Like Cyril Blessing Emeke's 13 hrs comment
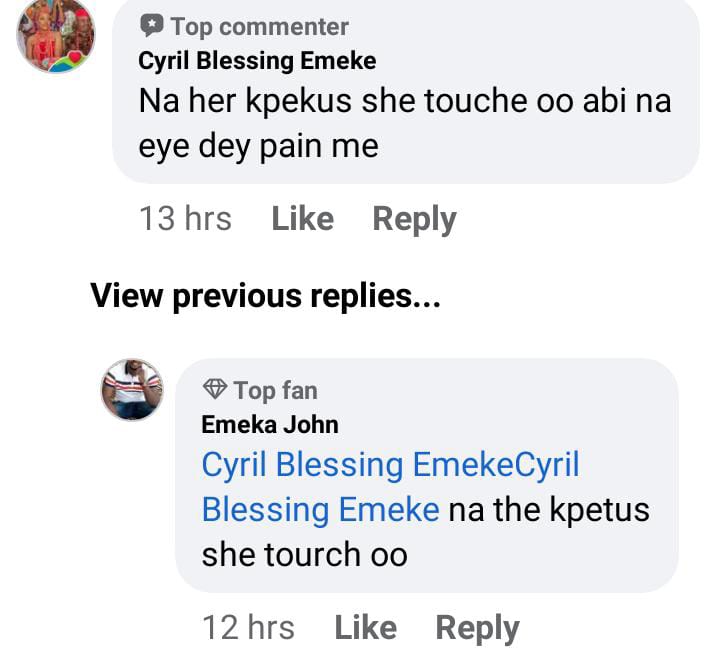 pyautogui.click(x=302, y=219)
